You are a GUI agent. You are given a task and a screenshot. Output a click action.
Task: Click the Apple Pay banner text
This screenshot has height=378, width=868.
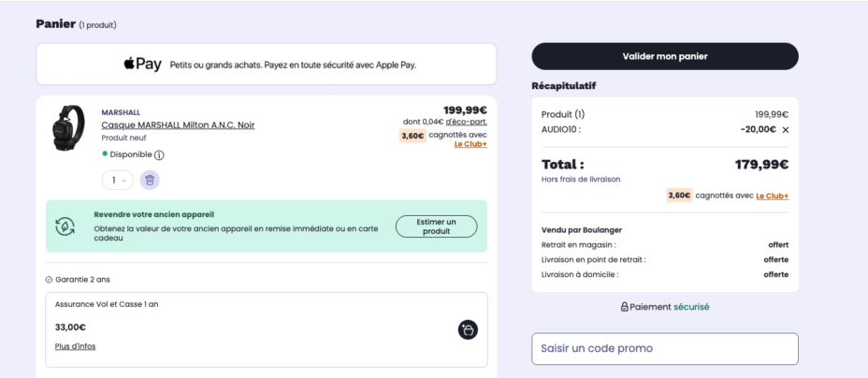click(293, 65)
